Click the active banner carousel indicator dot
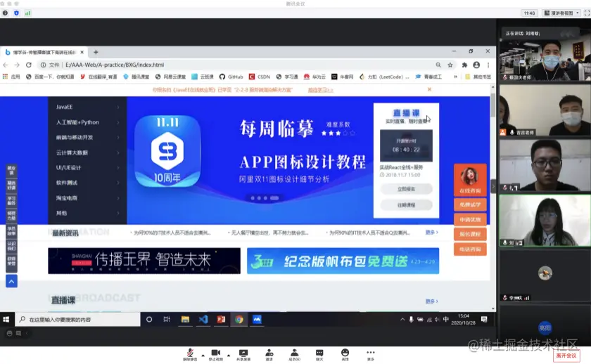The height and width of the screenshot is (364, 591). 274,198
